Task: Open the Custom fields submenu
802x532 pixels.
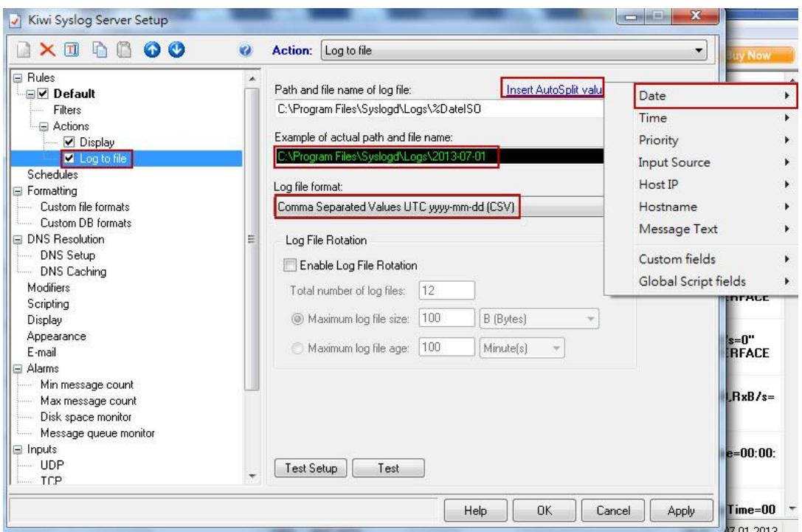Action: click(716, 259)
